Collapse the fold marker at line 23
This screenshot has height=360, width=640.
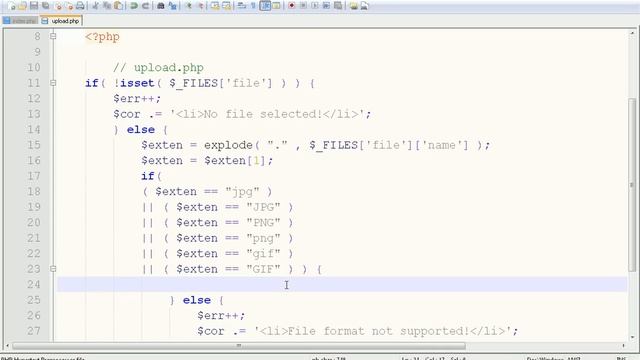53,269
